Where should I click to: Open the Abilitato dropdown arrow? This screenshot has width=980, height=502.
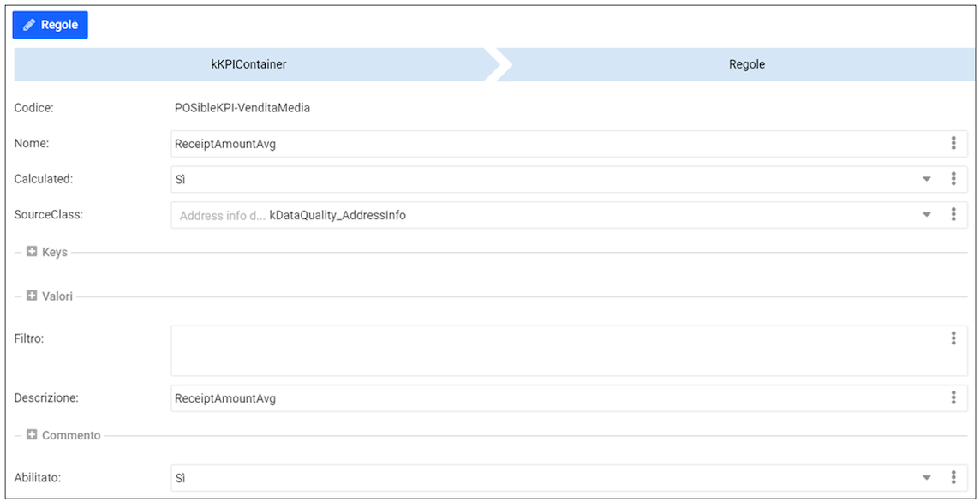tap(926, 478)
